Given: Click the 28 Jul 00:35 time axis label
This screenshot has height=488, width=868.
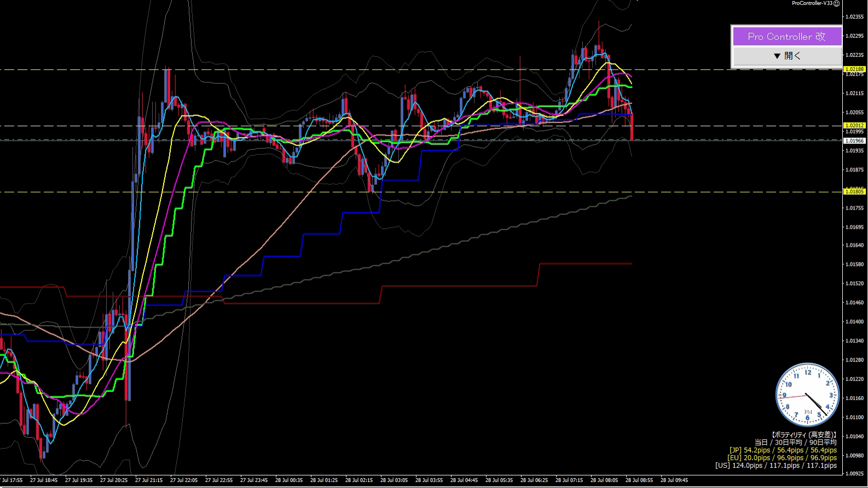Looking at the screenshot, I should [289, 480].
